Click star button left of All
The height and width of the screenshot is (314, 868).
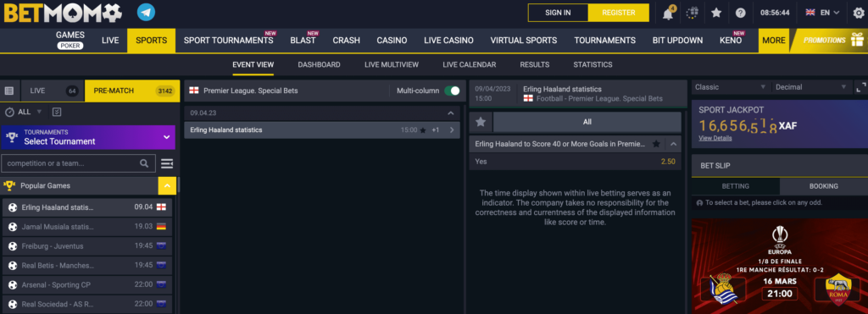tap(481, 122)
